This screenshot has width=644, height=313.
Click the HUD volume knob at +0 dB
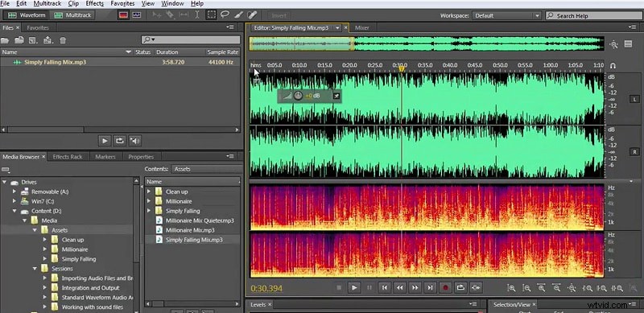(298, 96)
